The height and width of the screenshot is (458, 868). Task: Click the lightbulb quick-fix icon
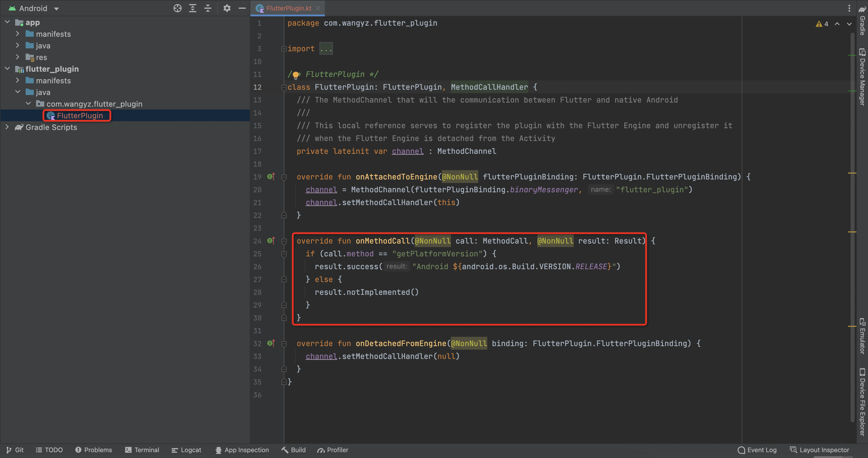(296, 75)
